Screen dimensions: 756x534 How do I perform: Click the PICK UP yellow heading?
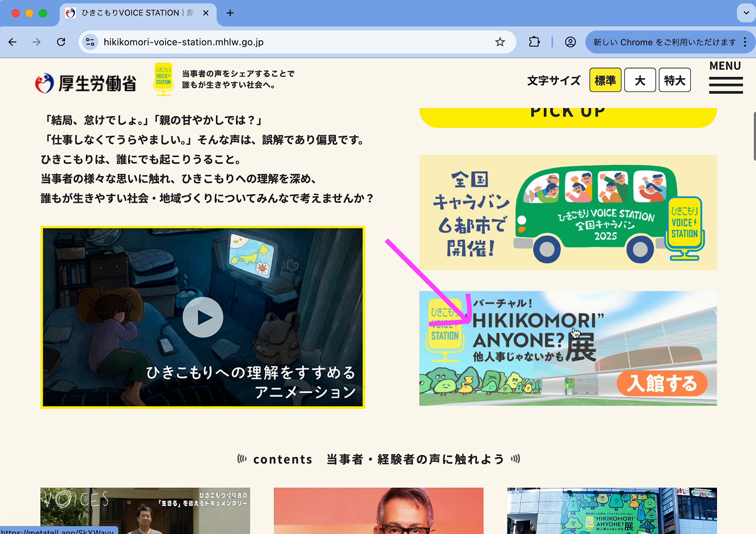click(x=568, y=117)
